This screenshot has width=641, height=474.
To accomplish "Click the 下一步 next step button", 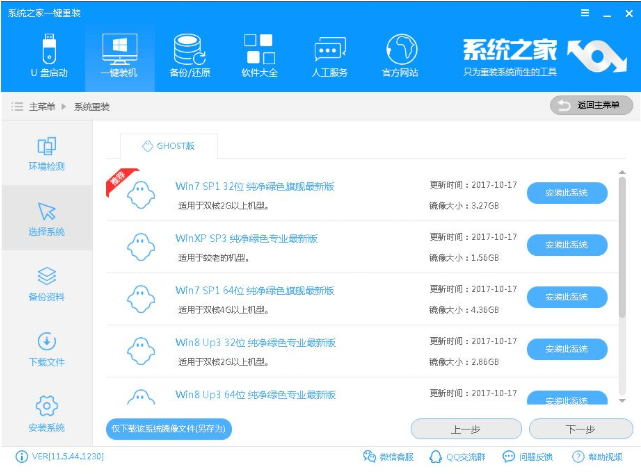I will tap(581, 429).
